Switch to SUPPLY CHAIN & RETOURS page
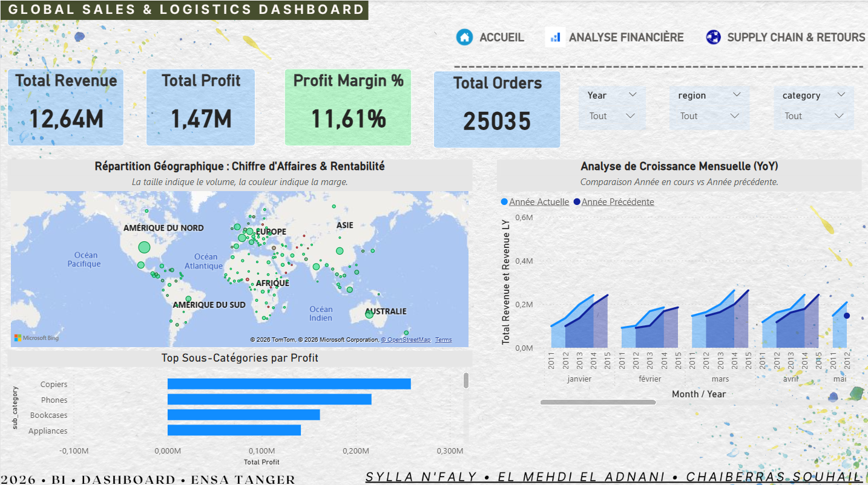 tap(796, 37)
